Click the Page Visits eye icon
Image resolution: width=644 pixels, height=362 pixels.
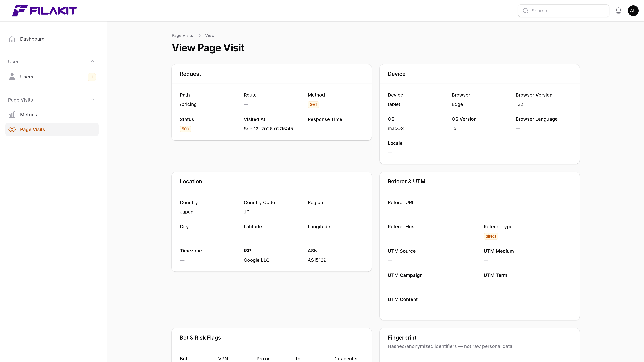[12, 129]
